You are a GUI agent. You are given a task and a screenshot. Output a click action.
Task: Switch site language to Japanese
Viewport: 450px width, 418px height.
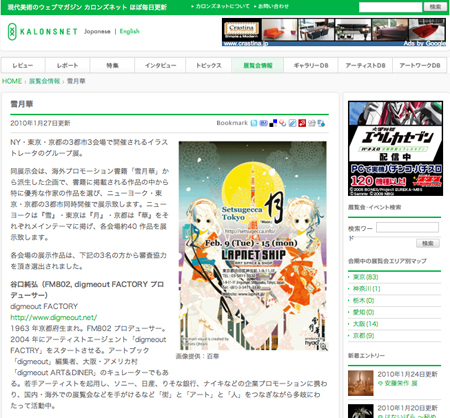coord(97,31)
